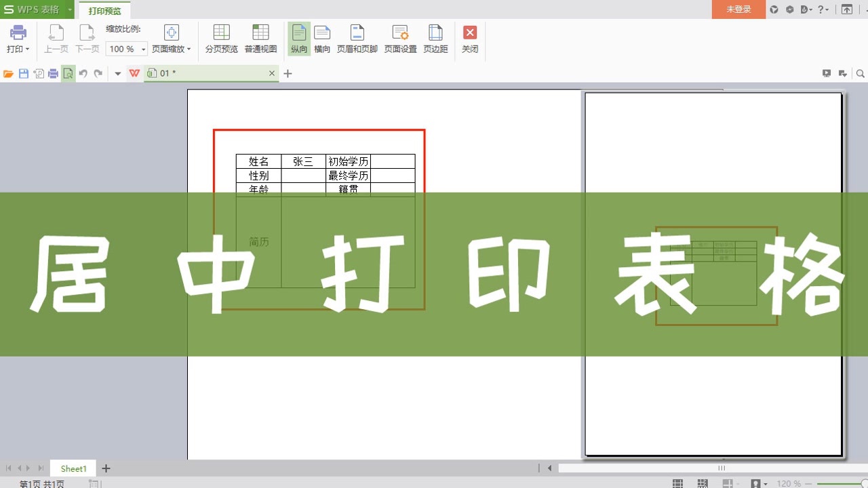The image size is (868, 488).
Task: Close print preview with 关闭 button
Action: point(470,39)
